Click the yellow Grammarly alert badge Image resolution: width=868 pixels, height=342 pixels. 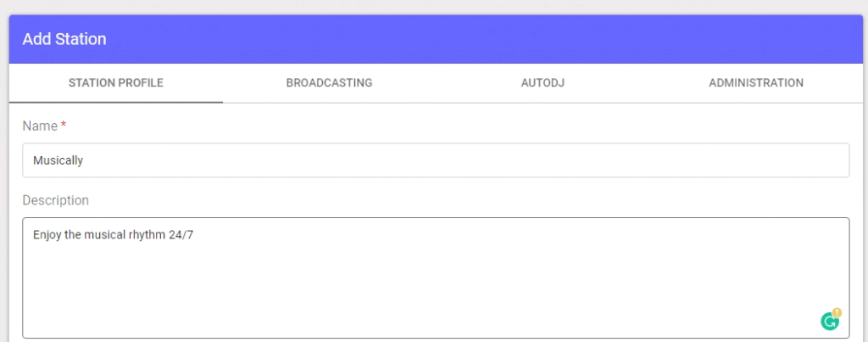(x=837, y=312)
